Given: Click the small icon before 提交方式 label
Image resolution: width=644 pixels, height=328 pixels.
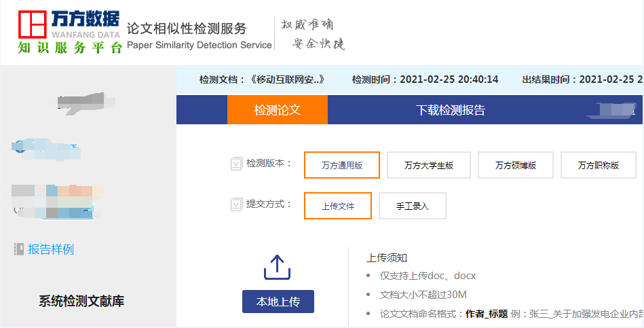Looking at the screenshot, I should click(x=236, y=204).
